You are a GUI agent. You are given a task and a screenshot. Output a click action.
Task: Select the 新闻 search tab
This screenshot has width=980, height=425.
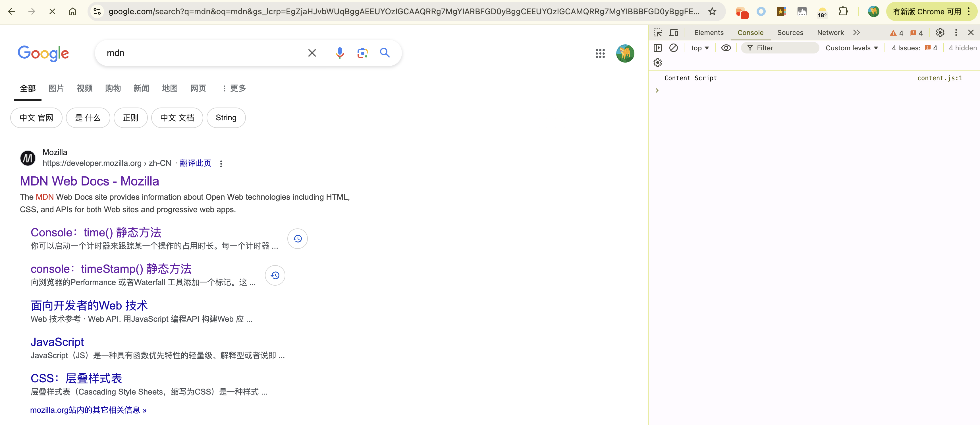[x=141, y=88]
